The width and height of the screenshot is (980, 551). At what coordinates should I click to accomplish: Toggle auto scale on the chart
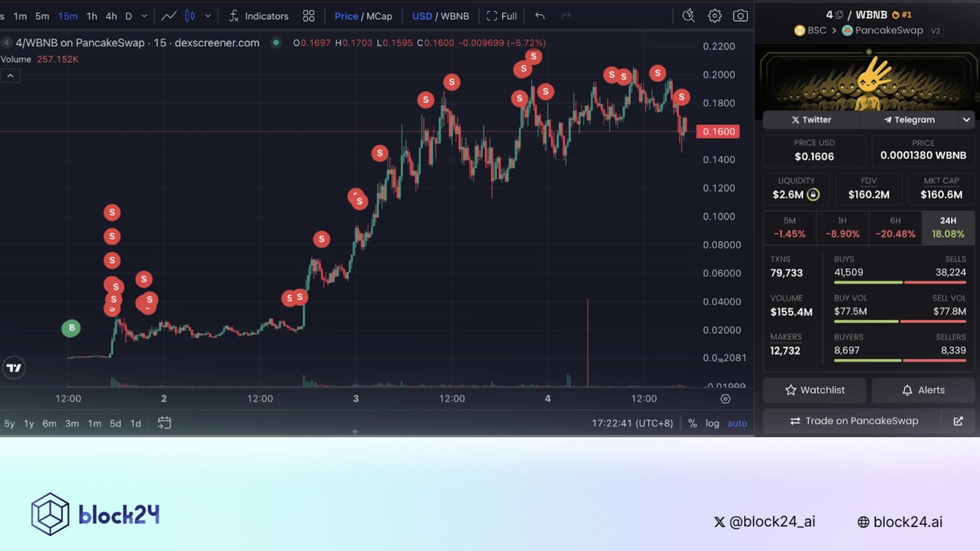737,423
